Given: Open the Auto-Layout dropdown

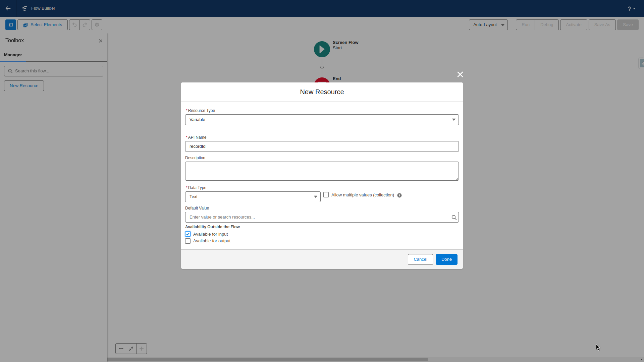Looking at the screenshot, I should coord(488,24).
